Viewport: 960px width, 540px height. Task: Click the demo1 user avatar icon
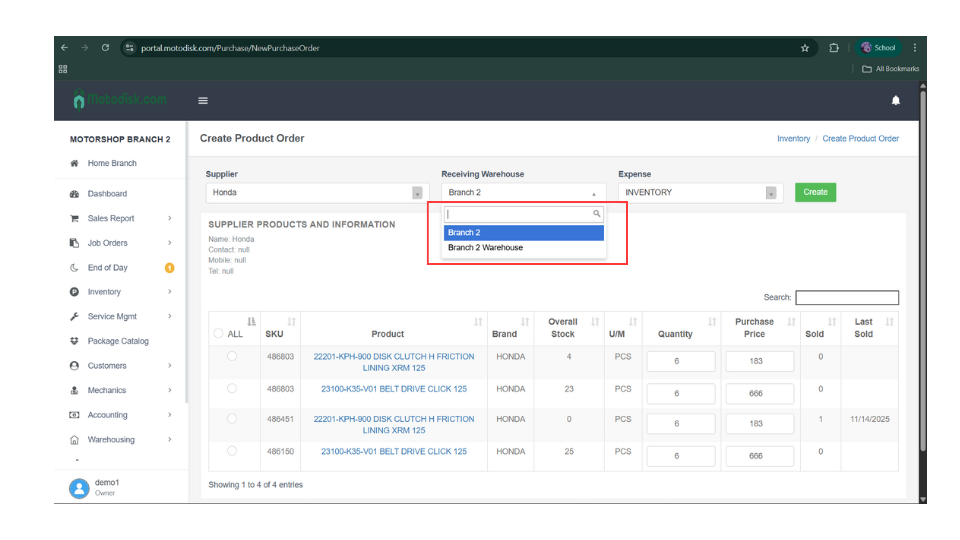click(79, 487)
